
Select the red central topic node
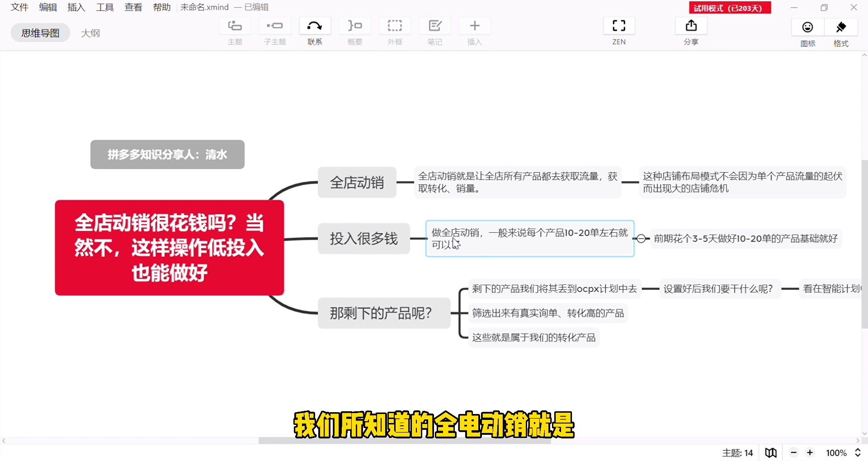[x=170, y=248]
